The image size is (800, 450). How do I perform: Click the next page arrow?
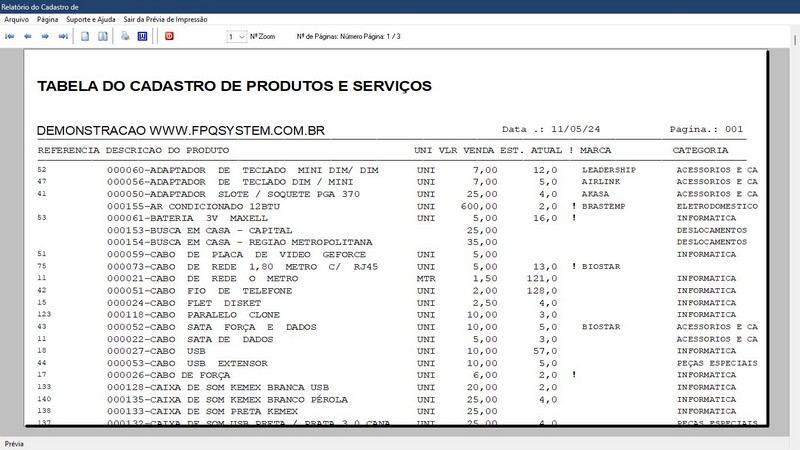(x=46, y=36)
